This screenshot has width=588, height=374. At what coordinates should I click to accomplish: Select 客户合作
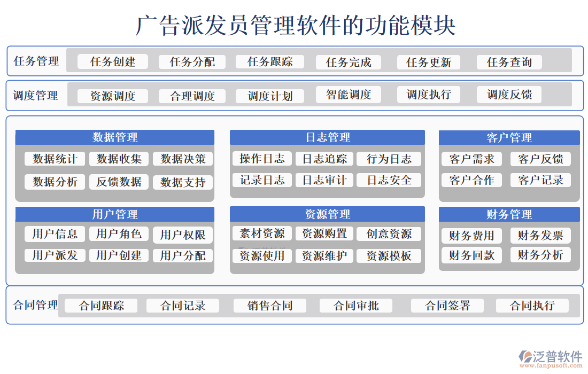point(471,180)
